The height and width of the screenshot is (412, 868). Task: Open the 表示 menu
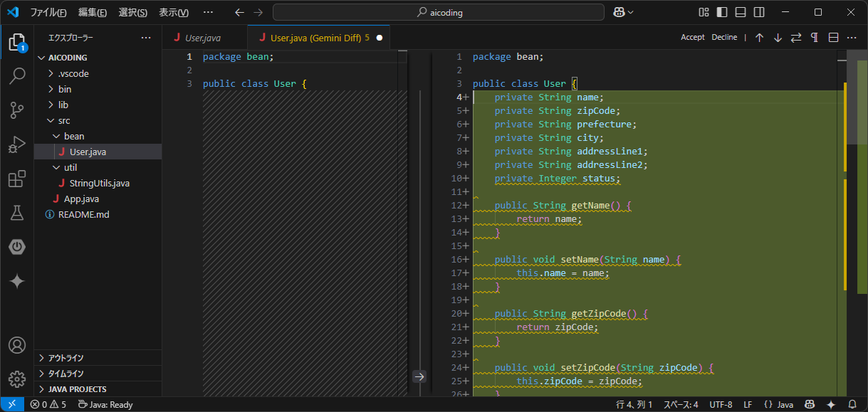(174, 12)
